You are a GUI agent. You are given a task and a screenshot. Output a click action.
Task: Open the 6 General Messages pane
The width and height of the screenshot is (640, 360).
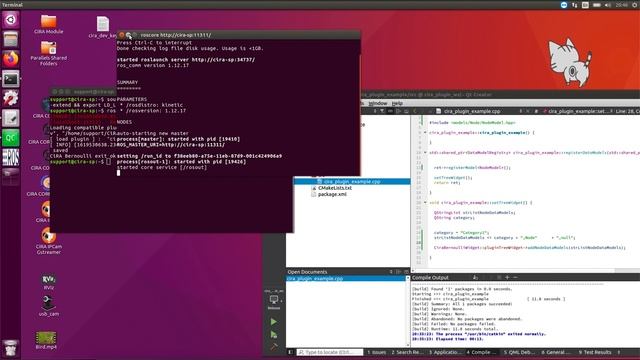[556, 352]
